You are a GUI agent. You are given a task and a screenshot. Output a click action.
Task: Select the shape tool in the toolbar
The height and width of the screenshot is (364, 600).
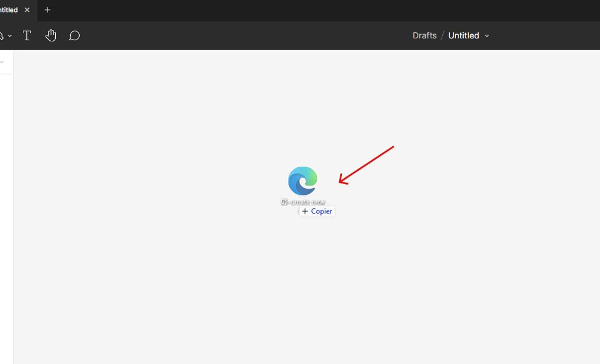pos(2,35)
